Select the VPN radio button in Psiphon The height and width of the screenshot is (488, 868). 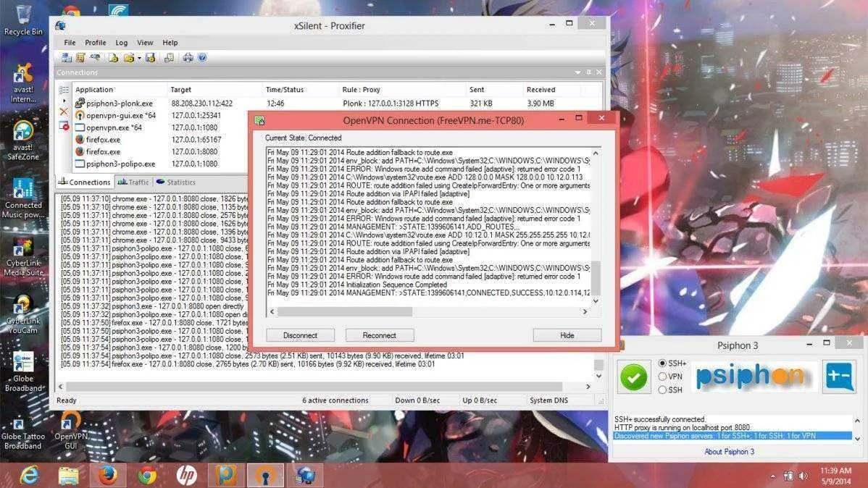coord(662,376)
